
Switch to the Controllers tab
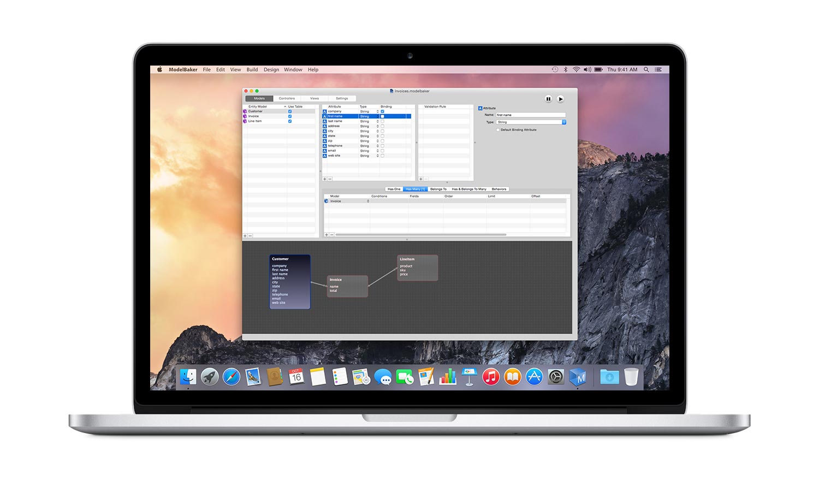click(287, 98)
